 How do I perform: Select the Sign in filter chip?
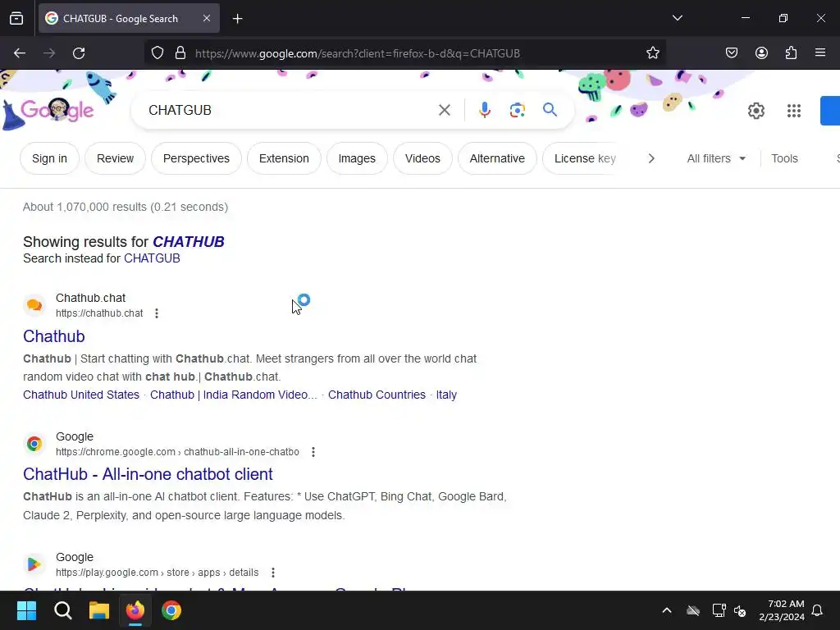coord(49,158)
